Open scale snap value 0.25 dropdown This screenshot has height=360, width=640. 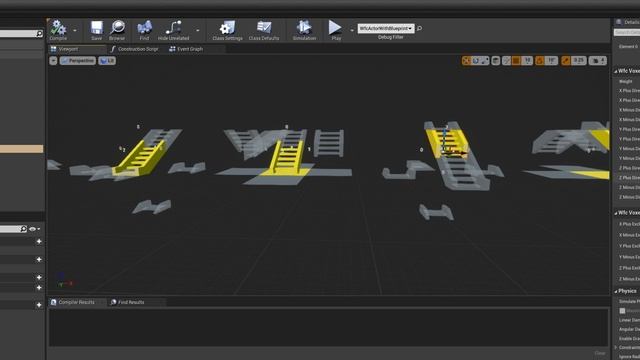pyautogui.click(x=578, y=61)
